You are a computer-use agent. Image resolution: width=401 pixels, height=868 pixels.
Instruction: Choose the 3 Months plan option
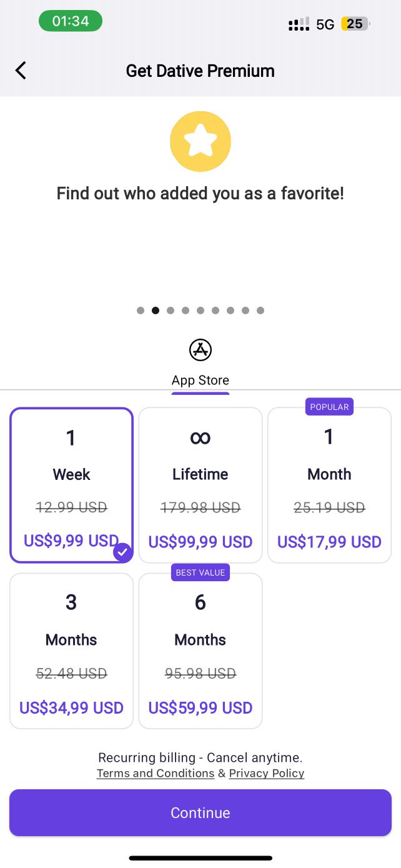pyautogui.click(x=71, y=651)
